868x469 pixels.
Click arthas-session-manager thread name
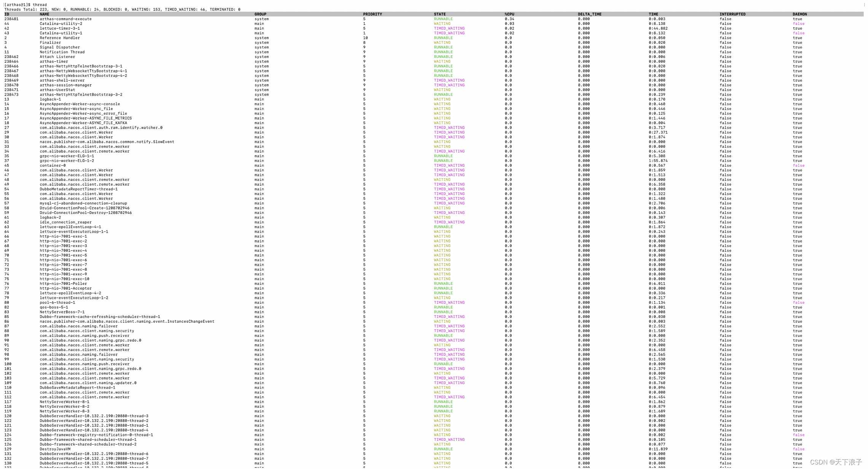[x=65, y=85]
